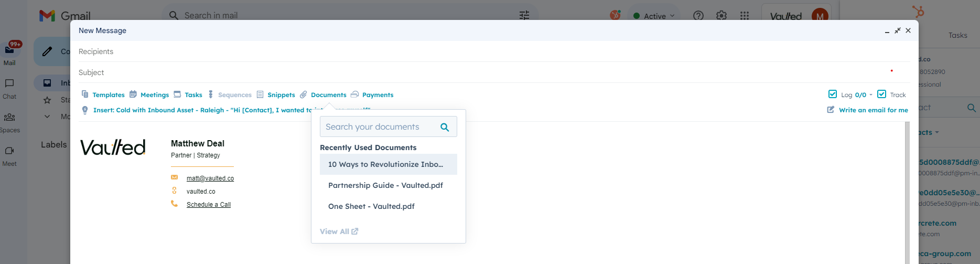The height and width of the screenshot is (264, 980).
Task: Open HubSpot Templates in the compose toolbar
Action: coord(103,95)
